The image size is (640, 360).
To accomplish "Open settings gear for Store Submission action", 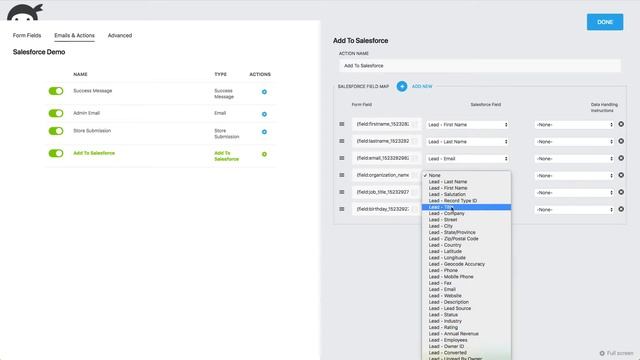I will (264, 132).
